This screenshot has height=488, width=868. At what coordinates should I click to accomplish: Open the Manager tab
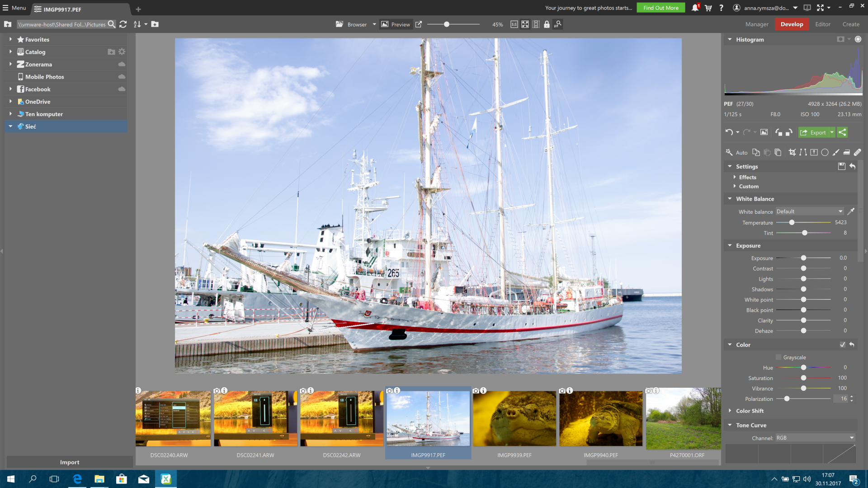pyautogui.click(x=757, y=24)
